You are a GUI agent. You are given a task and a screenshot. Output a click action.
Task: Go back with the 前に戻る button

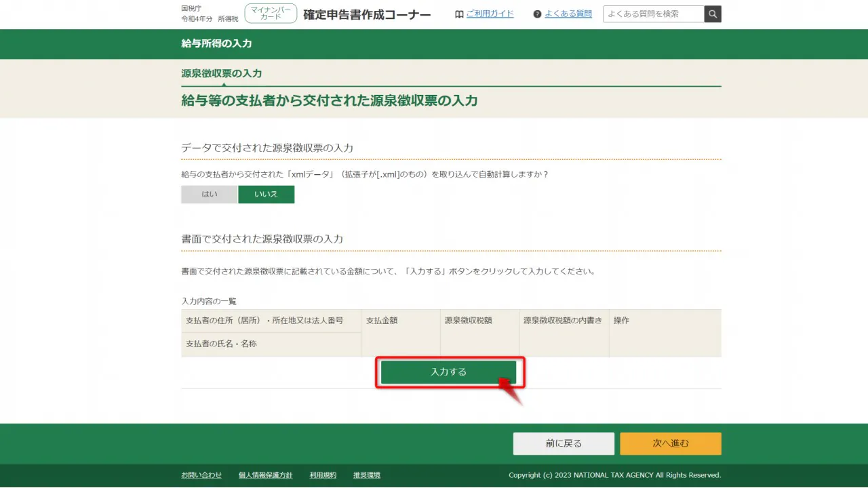click(x=564, y=443)
